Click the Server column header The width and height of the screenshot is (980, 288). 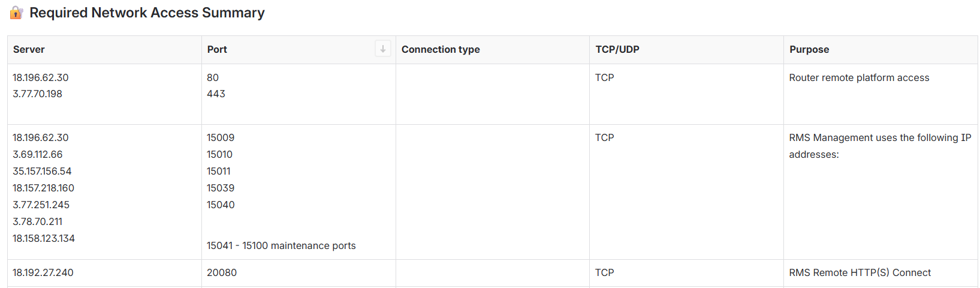coord(29,49)
